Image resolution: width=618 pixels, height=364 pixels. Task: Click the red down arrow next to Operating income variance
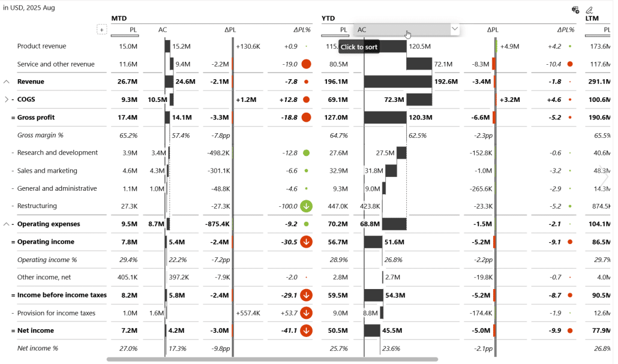click(305, 242)
